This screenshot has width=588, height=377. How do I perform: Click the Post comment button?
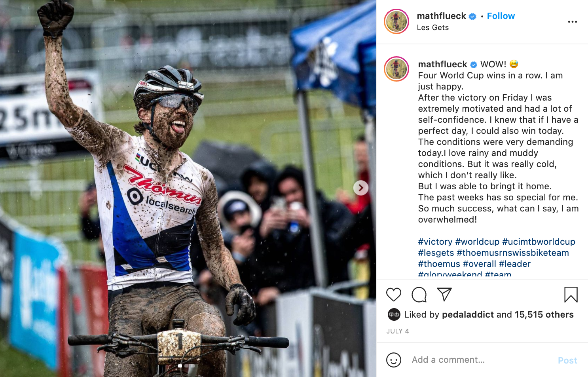point(567,360)
